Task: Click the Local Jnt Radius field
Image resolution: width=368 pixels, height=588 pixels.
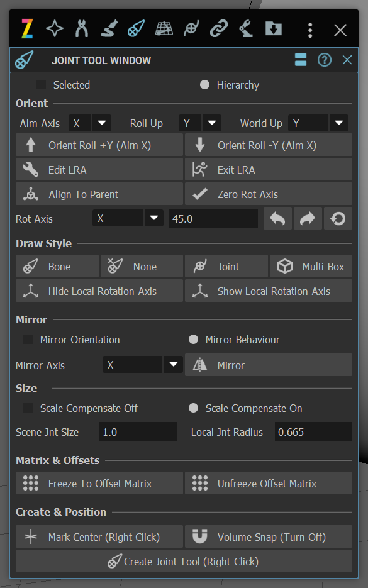Action: pos(313,431)
